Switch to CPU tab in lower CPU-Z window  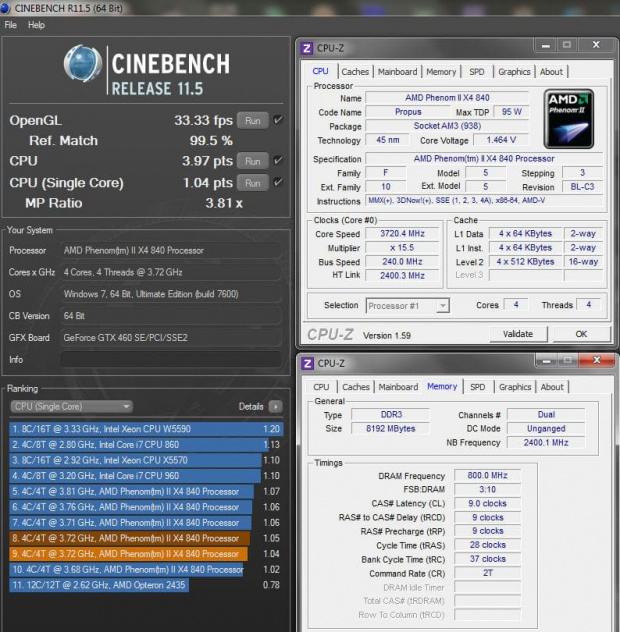tap(321, 387)
